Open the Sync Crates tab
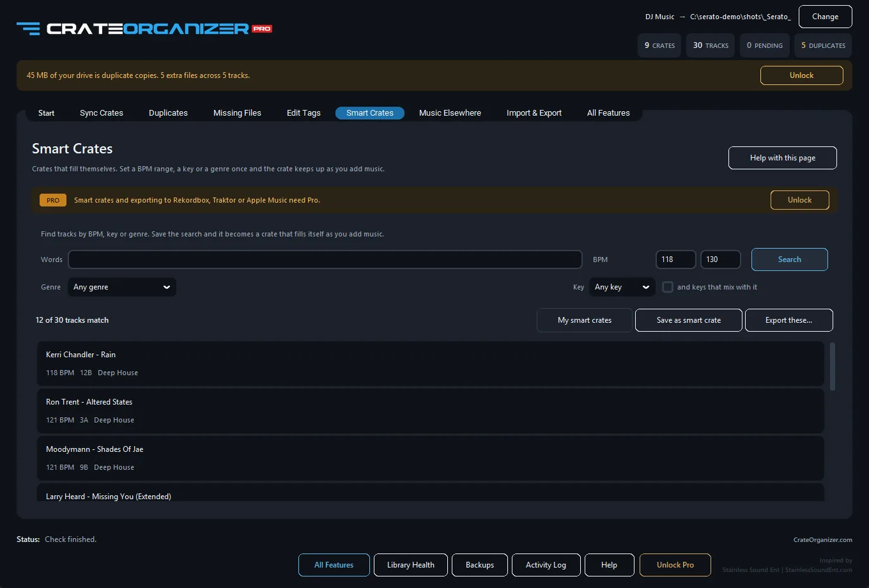 click(102, 113)
